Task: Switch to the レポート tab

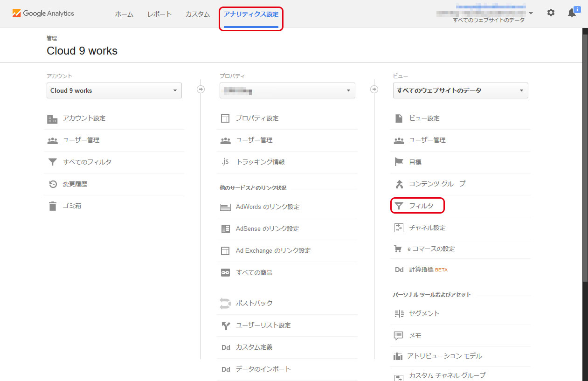Action: pos(159,14)
